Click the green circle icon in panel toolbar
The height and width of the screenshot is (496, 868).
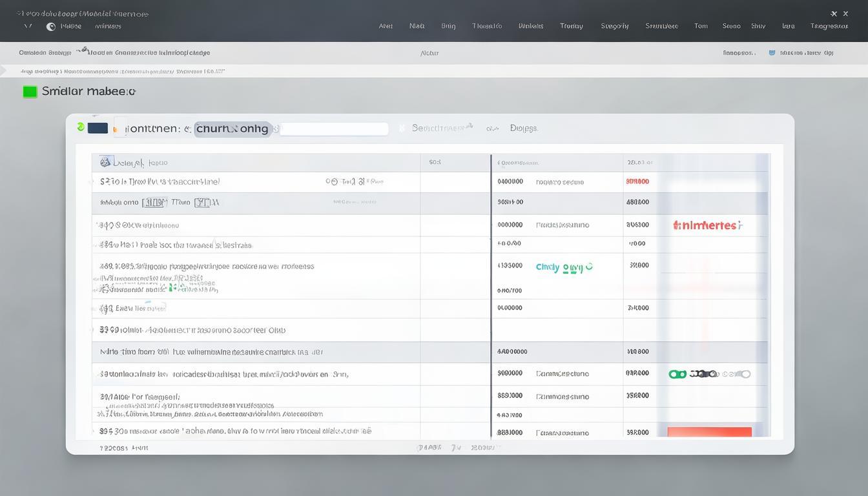click(81, 127)
